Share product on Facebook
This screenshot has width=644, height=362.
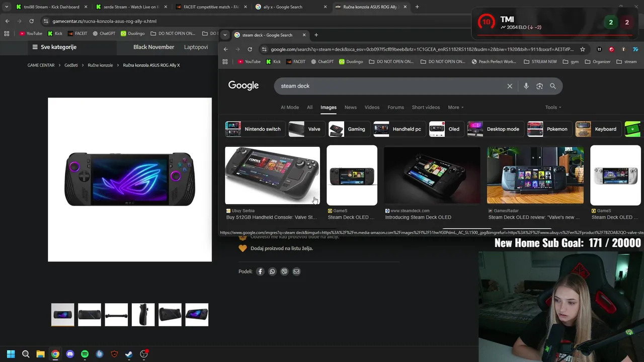[260, 271]
